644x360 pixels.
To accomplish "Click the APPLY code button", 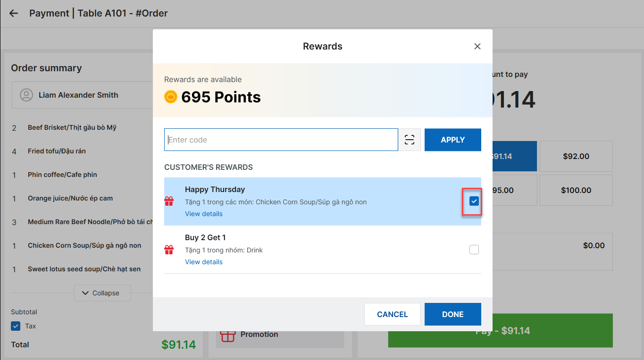I will (453, 140).
